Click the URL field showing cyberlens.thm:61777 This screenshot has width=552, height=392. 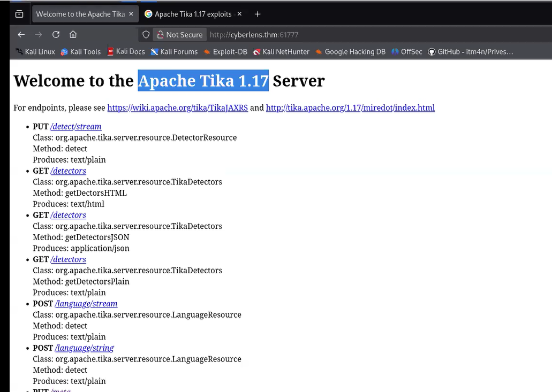[254, 35]
